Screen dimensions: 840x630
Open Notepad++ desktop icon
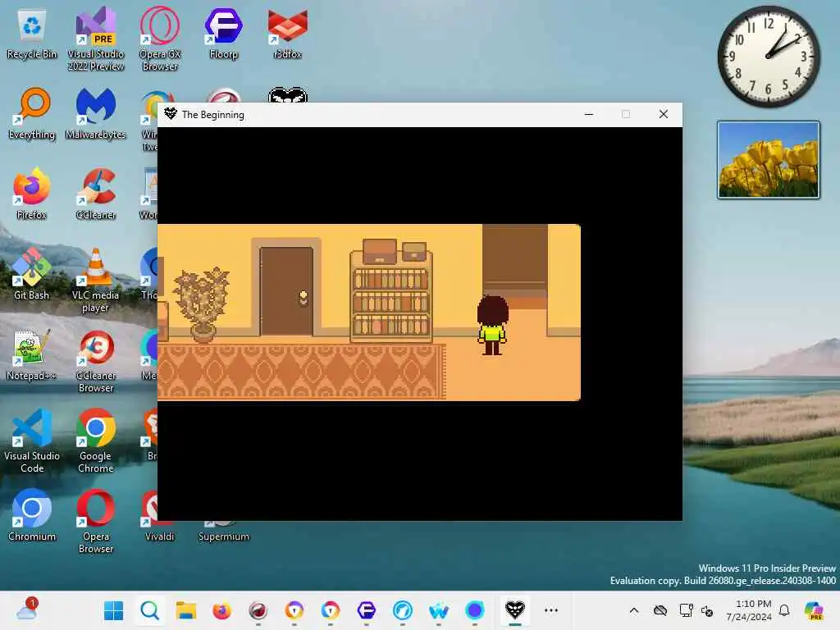tap(32, 354)
